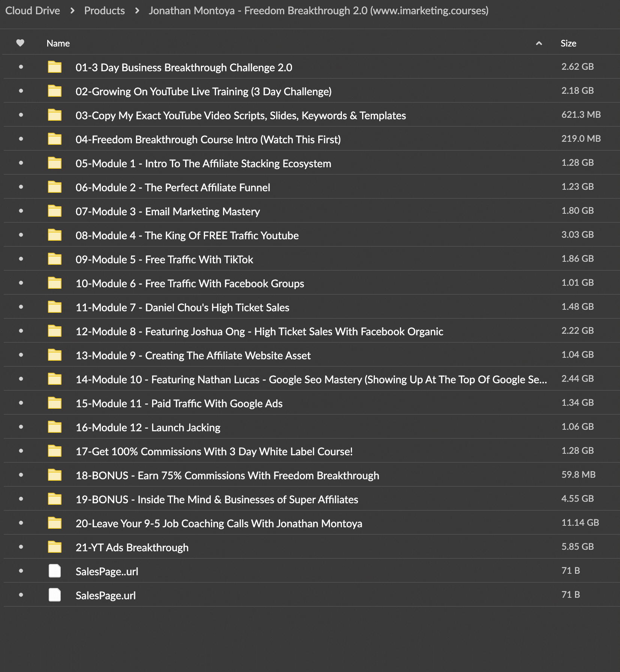Open folder icon for 04-Freedom Breakthrough Course Intro
Image resolution: width=620 pixels, height=672 pixels.
[x=55, y=139]
